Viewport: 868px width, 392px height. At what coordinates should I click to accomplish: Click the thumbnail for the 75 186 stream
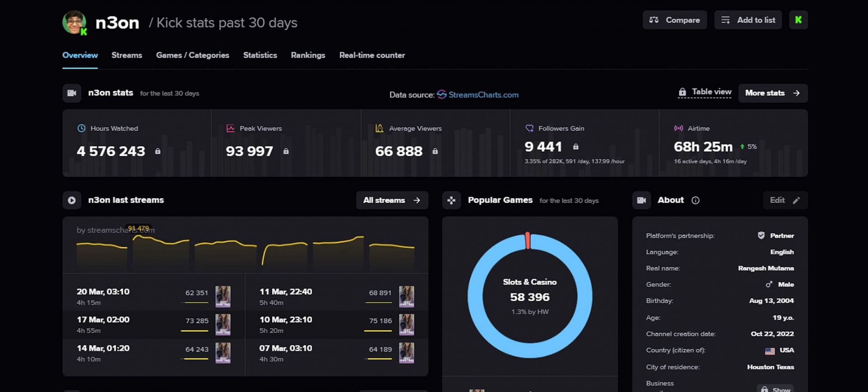coord(406,325)
